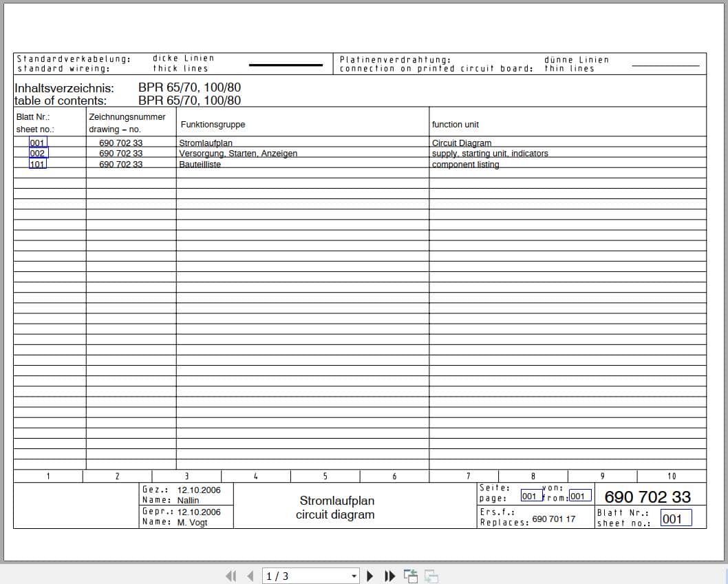Click the 001 link beside von/from
The height and width of the screenshot is (584, 728).
pyautogui.click(x=580, y=496)
